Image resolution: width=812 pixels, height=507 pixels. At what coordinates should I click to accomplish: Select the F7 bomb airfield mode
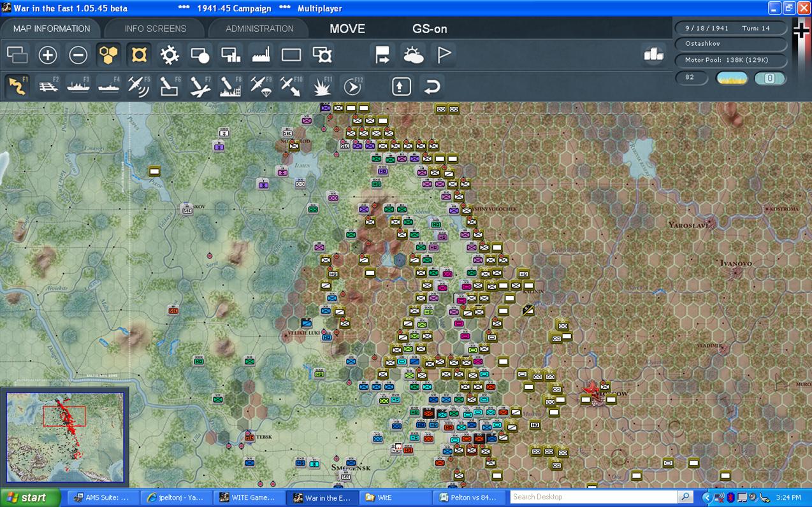coord(199,86)
